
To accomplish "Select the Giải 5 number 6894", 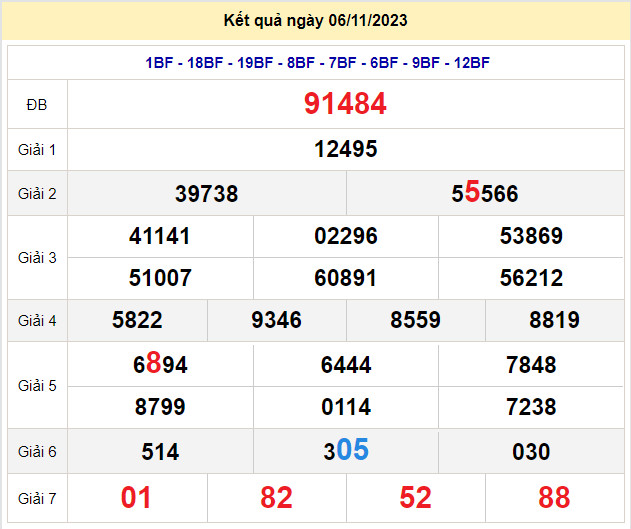I will pos(160,364).
